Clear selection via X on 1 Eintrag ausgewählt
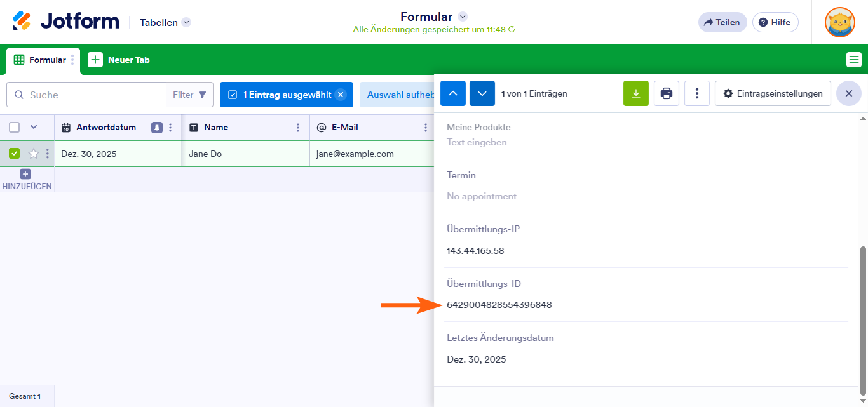The width and height of the screenshot is (868, 407). tap(341, 95)
